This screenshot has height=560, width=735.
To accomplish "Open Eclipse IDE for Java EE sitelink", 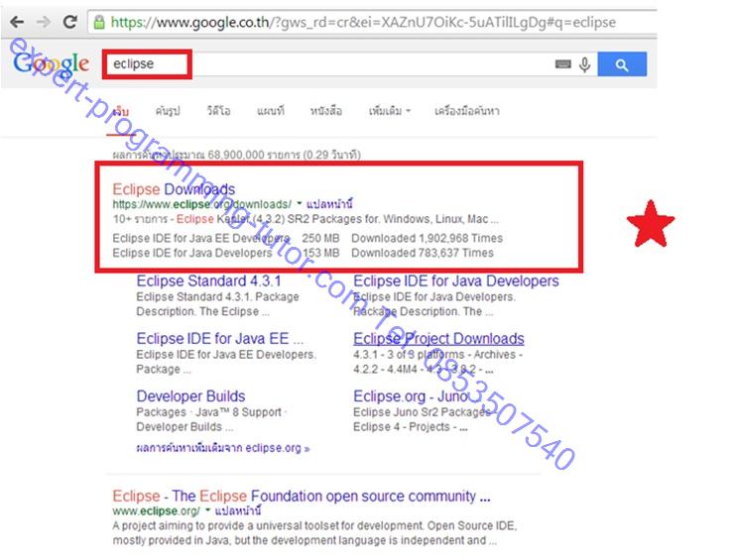I will coord(220,339).
